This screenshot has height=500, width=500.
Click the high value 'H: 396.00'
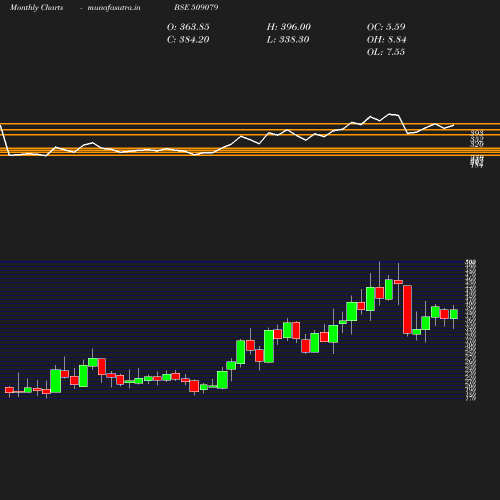coord(289,27)
